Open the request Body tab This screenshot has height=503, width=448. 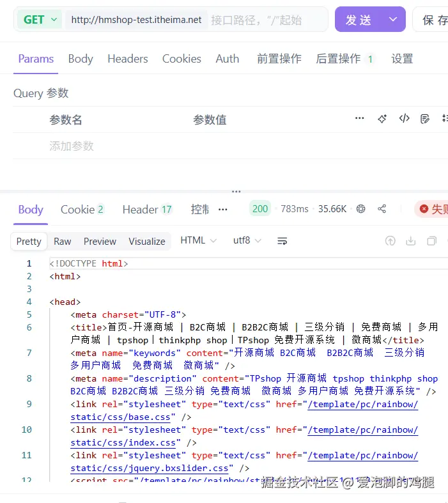coord(81,59)
